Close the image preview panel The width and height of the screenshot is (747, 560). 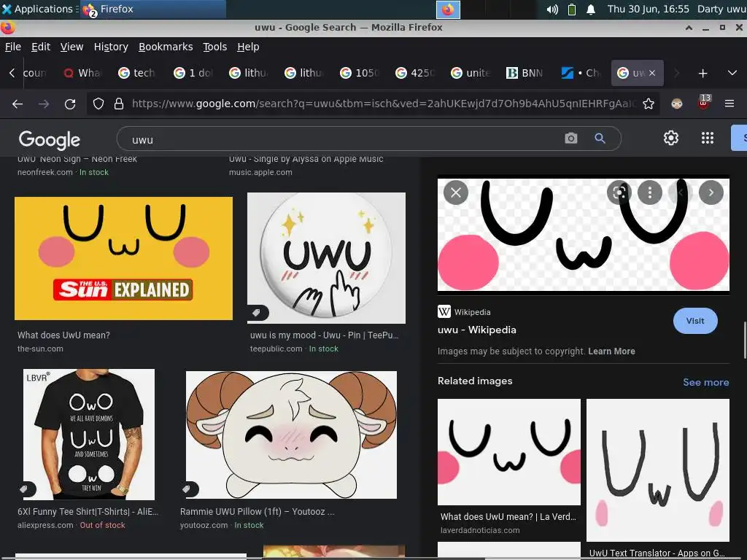click(x=456, y=192)
